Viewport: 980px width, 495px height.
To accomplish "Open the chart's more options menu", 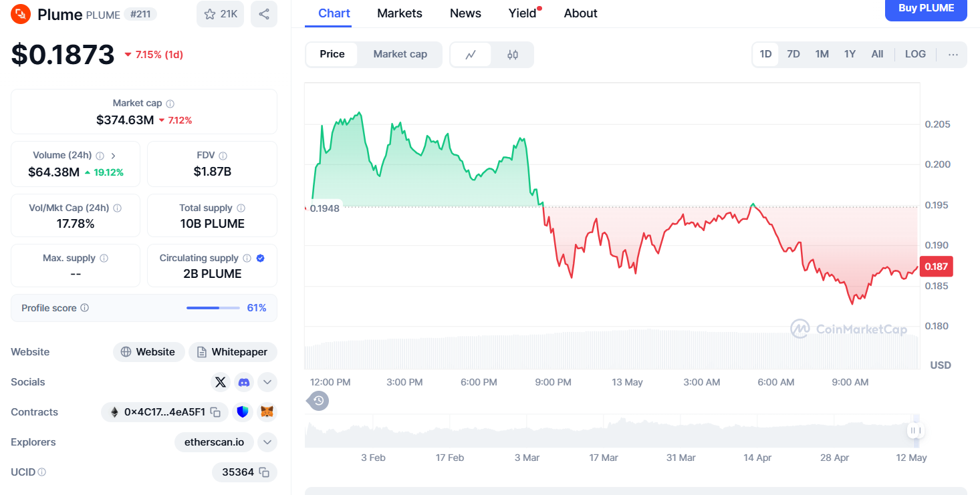I will coord(953,55).
